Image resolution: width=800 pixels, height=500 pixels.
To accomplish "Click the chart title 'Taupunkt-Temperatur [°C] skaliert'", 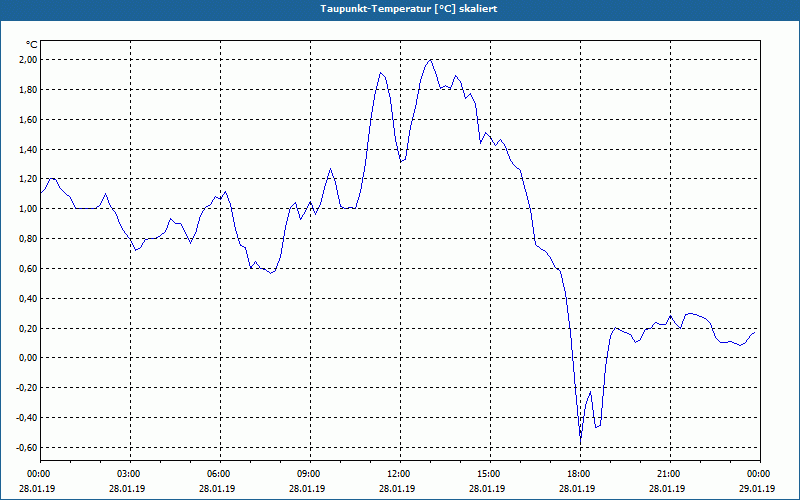I will [409, 9].
